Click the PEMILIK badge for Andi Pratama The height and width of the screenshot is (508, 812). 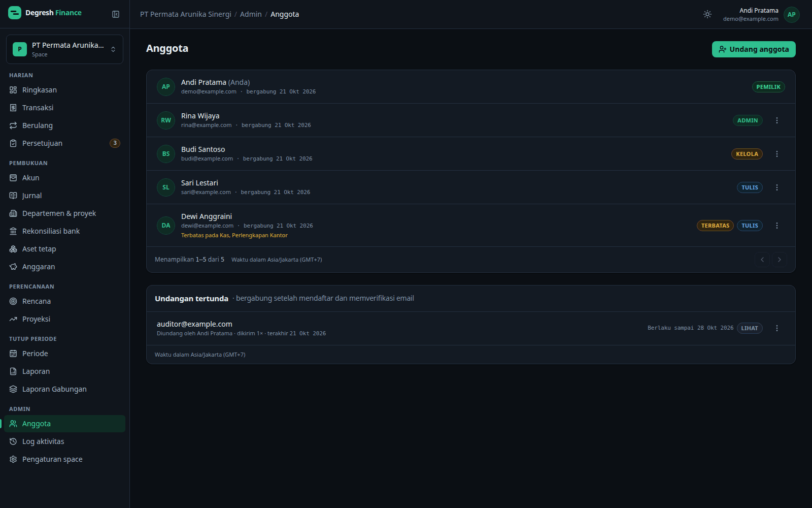coord(768,87)
